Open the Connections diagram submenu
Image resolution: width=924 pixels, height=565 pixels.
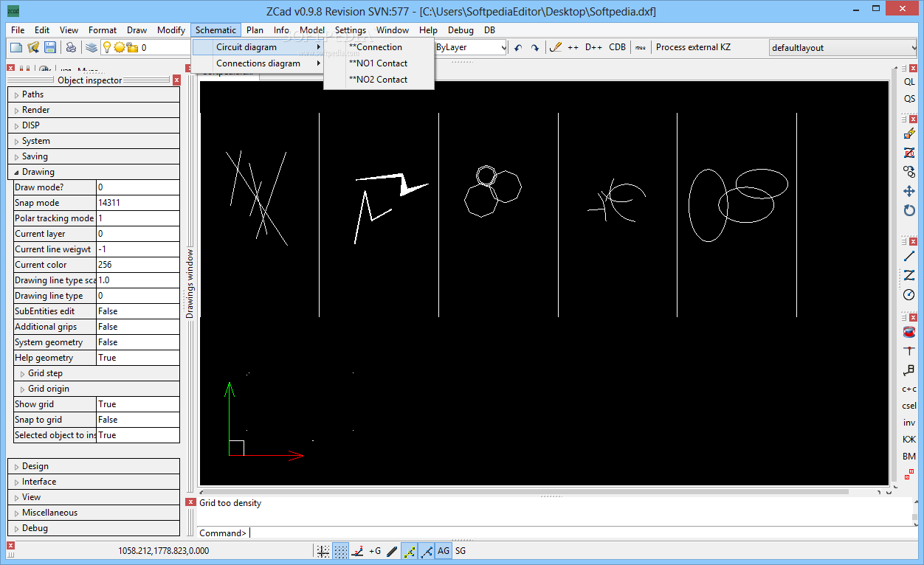point(258,63)
